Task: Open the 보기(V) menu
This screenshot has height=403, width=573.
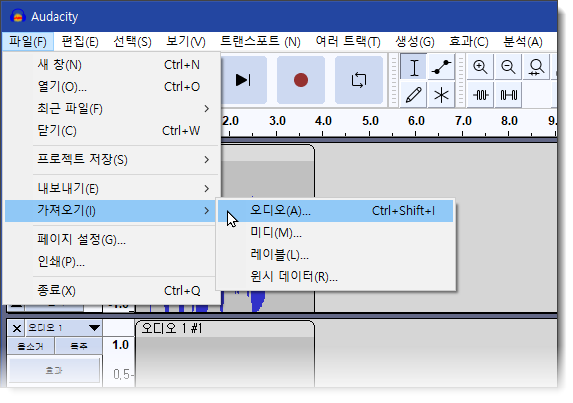Action: point(186,42)
